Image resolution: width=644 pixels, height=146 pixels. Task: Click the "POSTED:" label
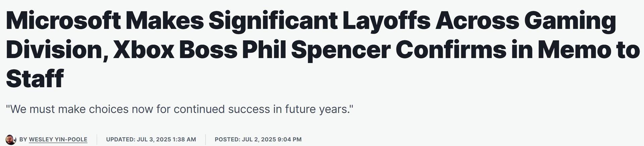pos(227,139)
